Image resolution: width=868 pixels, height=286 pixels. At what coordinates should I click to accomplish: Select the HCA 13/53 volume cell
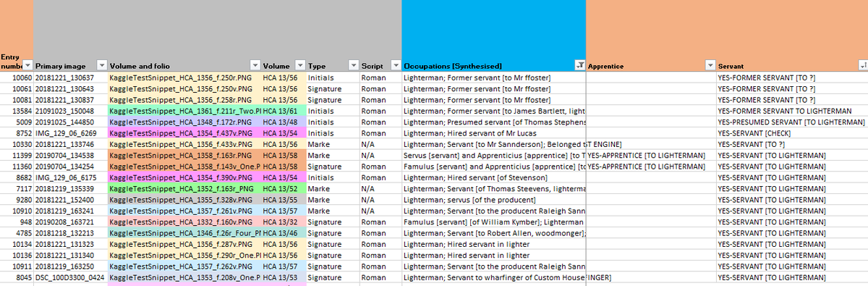[284, 277]
